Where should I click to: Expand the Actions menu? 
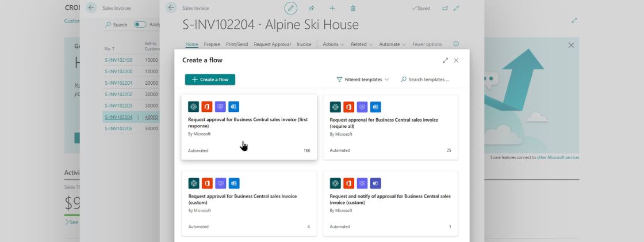333,44
